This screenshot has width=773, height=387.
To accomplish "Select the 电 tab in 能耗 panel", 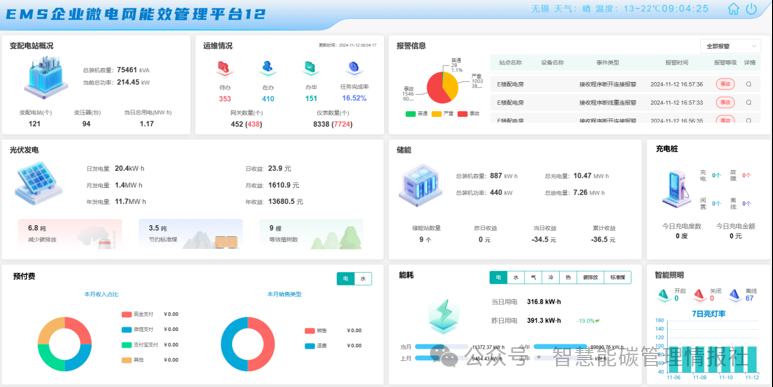I will coord(498,278).
